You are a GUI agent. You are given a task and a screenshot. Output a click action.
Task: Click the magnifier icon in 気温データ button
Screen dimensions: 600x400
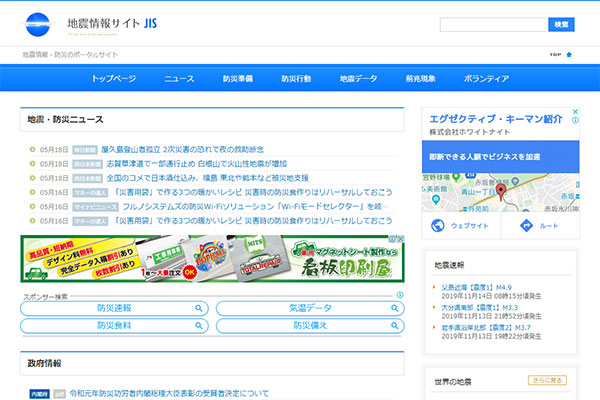[396, 308]
